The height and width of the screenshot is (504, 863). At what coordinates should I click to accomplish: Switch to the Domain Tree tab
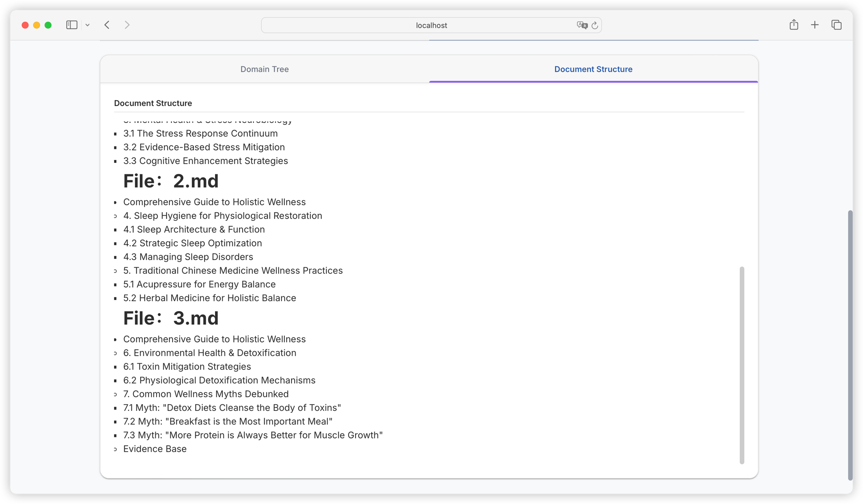(x=264, y=69)
